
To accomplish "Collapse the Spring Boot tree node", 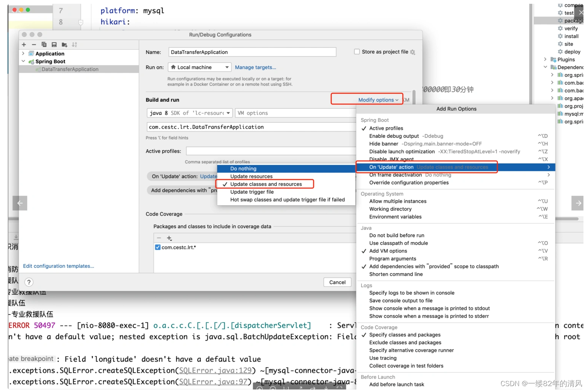I will [x=23, y=61].
